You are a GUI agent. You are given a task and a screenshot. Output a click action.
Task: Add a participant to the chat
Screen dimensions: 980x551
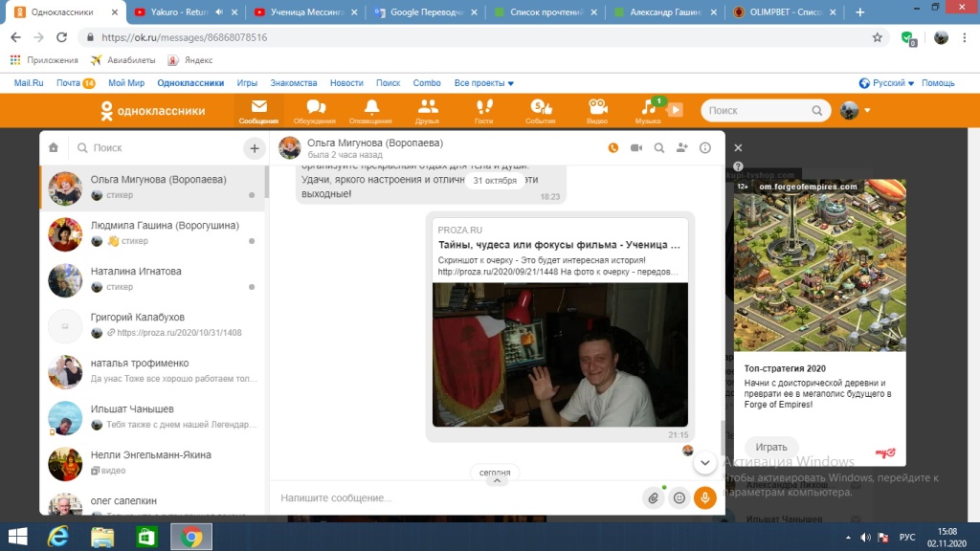pyautogui.click(x=681, y=148)
